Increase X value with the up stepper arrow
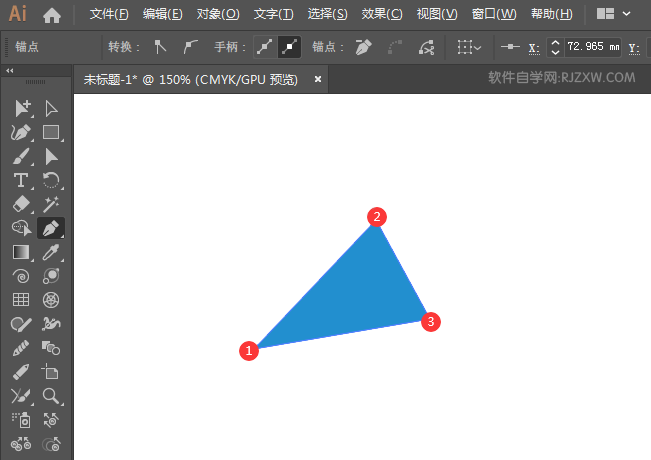Viewport: 651px width, 460px height. click(x=556, y=42)
